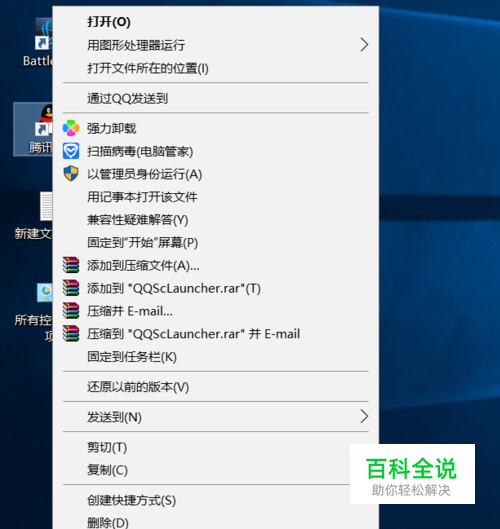
Task: Choose 剪切(T) from the menu
Action: pyautogui.click(x=216, y=447)
